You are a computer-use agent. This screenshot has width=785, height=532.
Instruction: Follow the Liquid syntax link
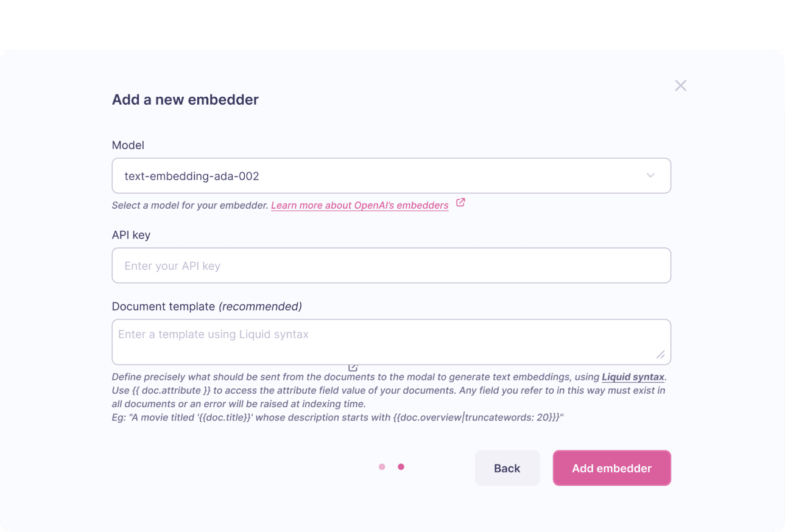pyautogui.click(x=633, y=377)
